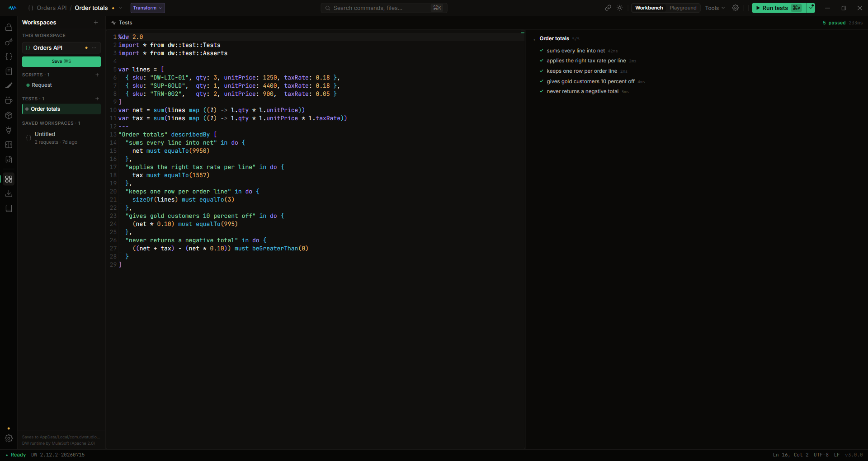Open the plug connector icon in sidebar
Image resolution: width=868 pixels, height=461 pixels.
(x=9, y=130)
